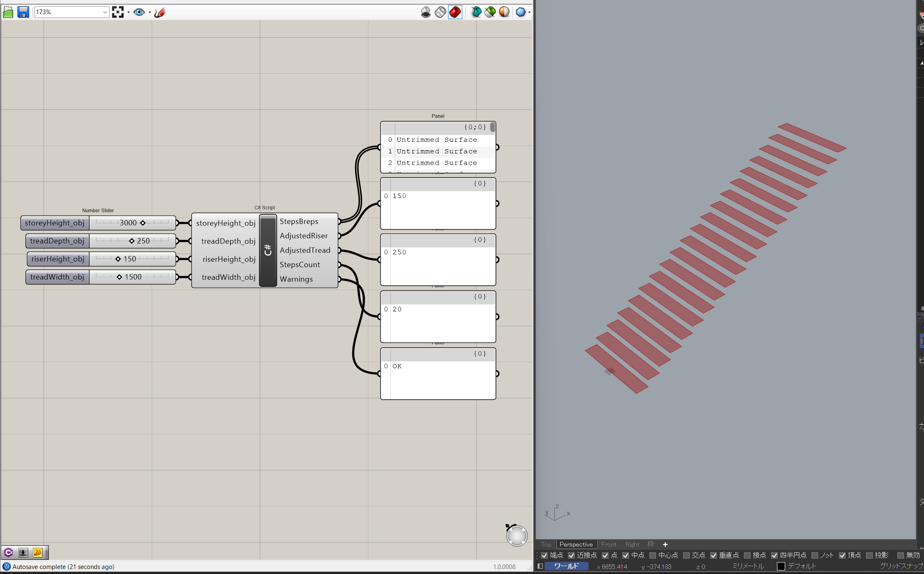Click the download icon in bottom toolbar

[23, 553]
